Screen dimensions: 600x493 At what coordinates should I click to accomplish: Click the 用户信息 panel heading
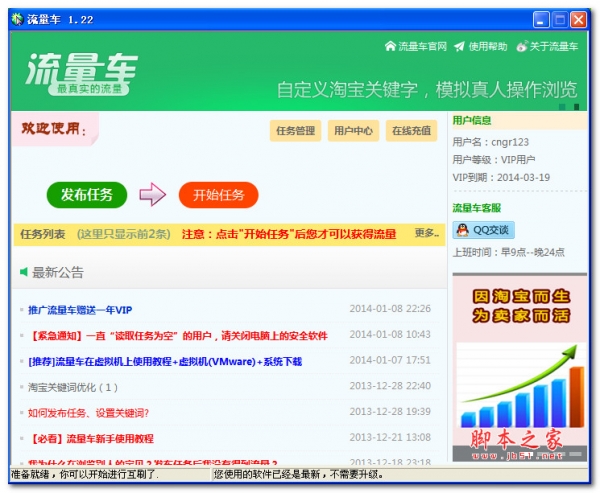click(472, 120)
